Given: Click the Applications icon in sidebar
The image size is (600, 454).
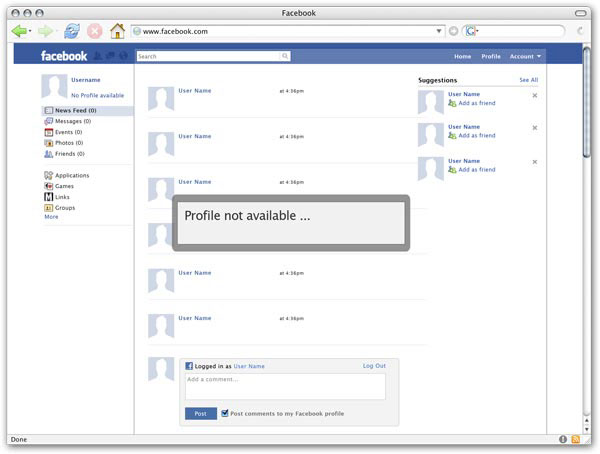Looking at the screenshot, I should pyautogui.click(x=49, y=175).
